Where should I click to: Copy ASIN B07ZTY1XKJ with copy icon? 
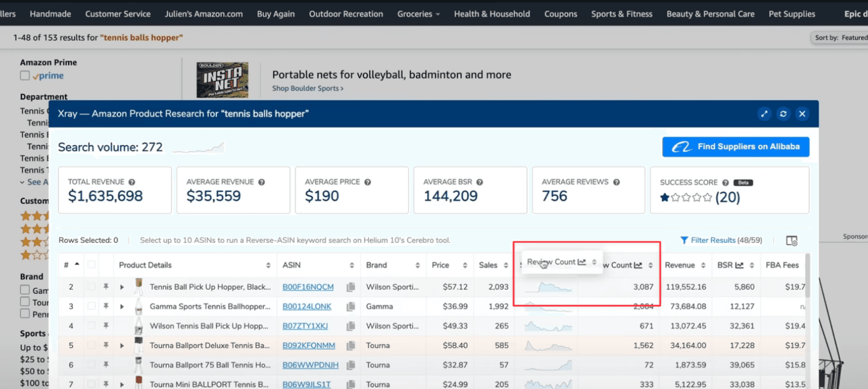pyautogui.click(x=350, y=326)
